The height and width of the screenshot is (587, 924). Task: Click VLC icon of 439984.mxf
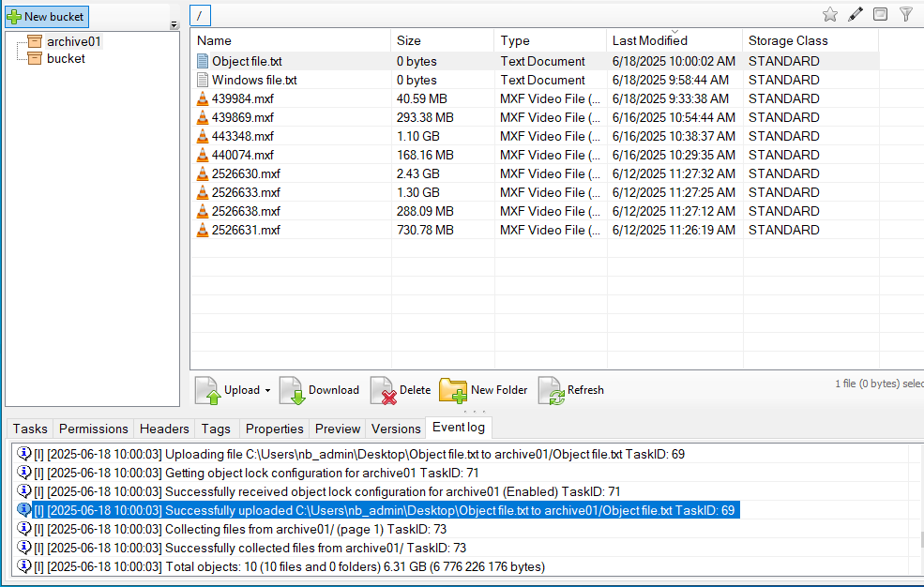pos(202,98)
